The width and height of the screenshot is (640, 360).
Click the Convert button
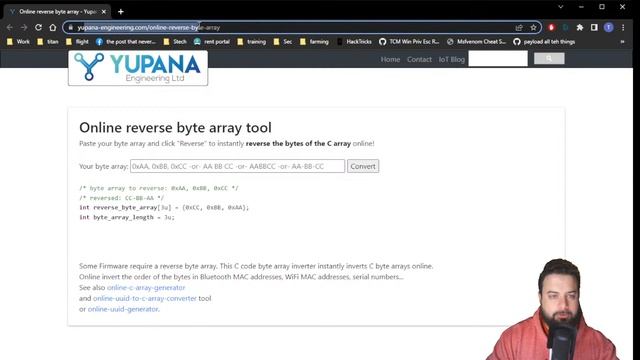363,166
